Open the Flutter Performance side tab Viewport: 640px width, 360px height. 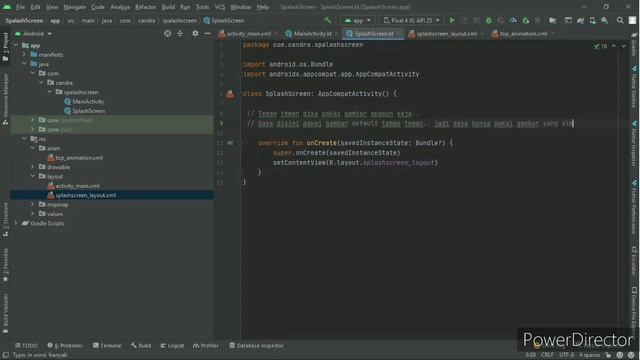point(634,207)
